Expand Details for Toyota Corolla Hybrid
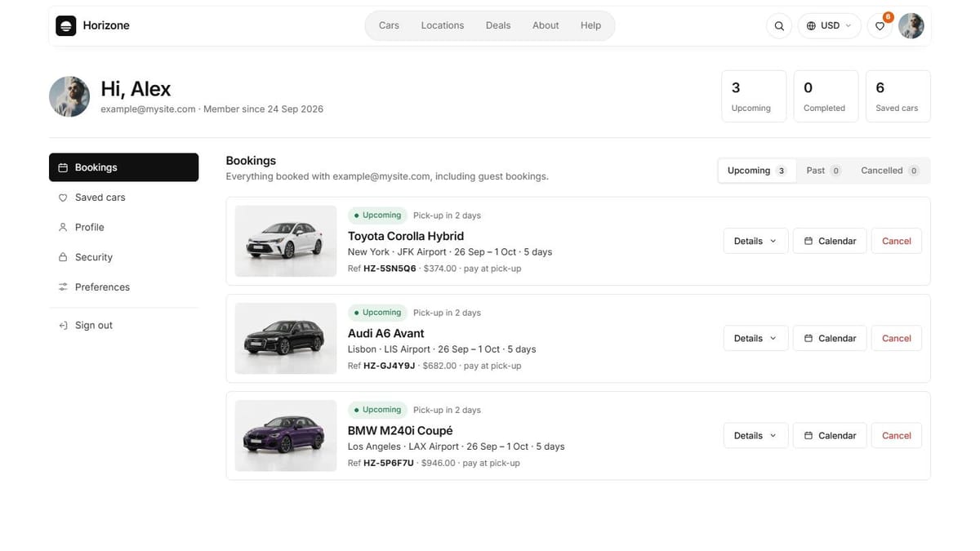 (x=755, y=241)
